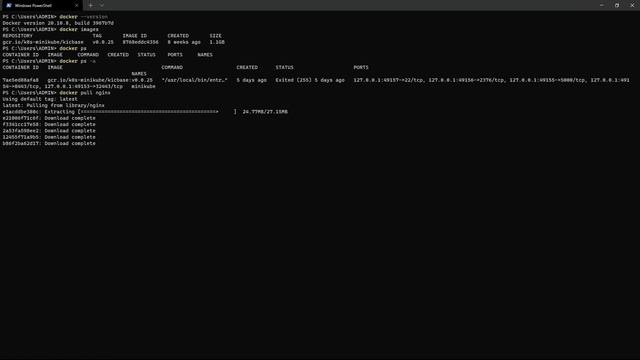Minimize the terminal window
The width and height of the screenshot is (640, 360).
(602, 5)
